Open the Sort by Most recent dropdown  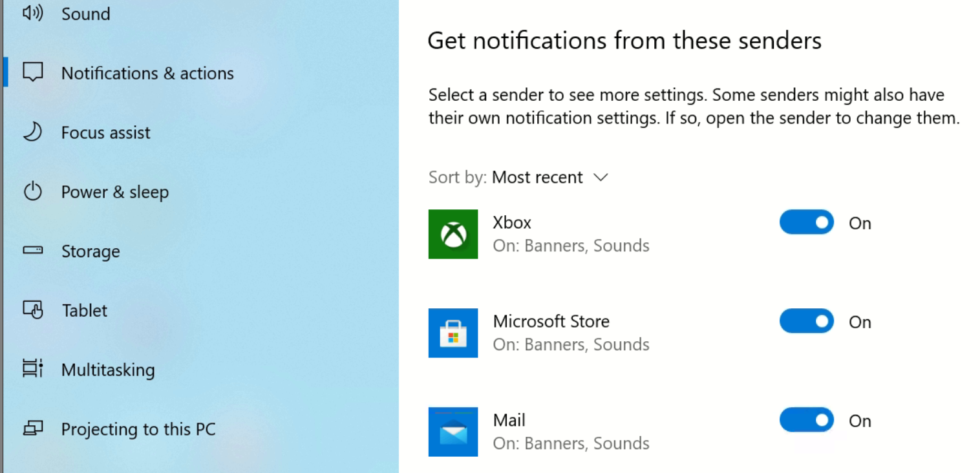(x=537, y=178)
